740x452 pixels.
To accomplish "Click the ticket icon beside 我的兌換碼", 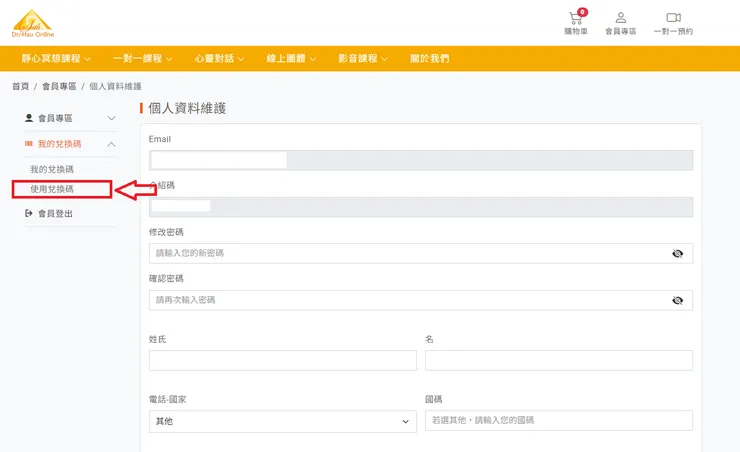I will tap(29, 143).
